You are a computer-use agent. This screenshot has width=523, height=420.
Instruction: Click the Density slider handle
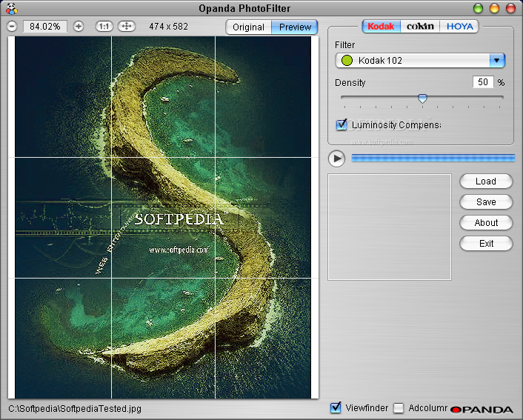point(422,99)
